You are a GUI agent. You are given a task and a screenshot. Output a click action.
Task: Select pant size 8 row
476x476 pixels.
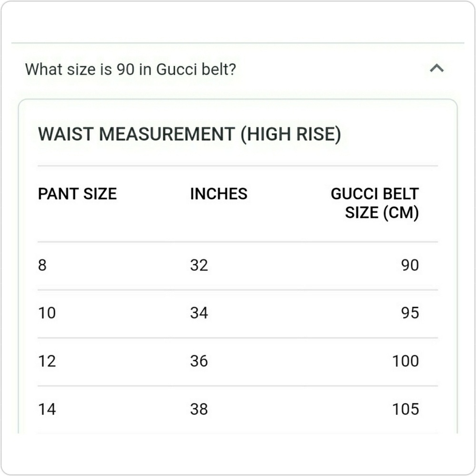(42, 265)
